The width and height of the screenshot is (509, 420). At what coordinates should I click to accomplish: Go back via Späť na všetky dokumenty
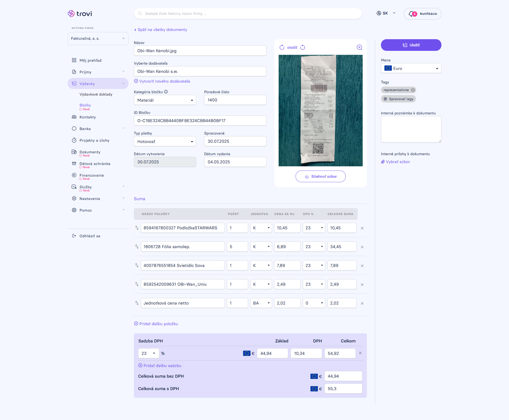pos(160,30)
